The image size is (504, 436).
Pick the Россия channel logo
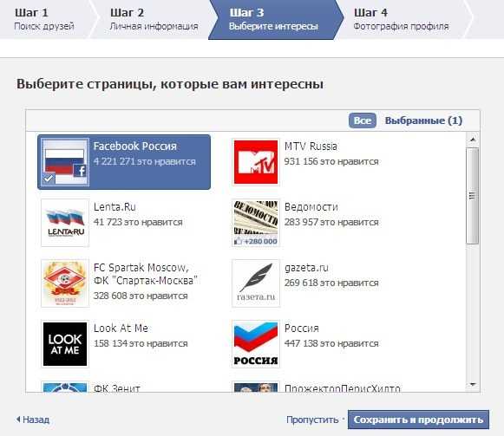click(x=256, y=344)
